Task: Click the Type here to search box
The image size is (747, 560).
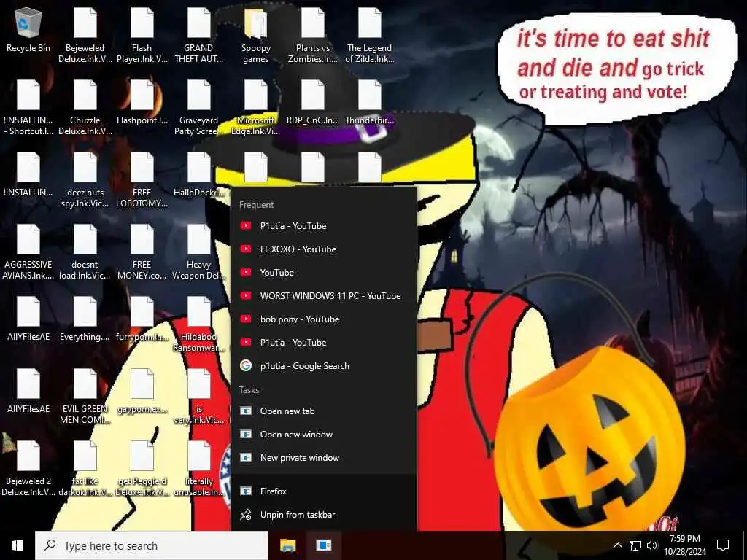Action: tap(152, 545)
